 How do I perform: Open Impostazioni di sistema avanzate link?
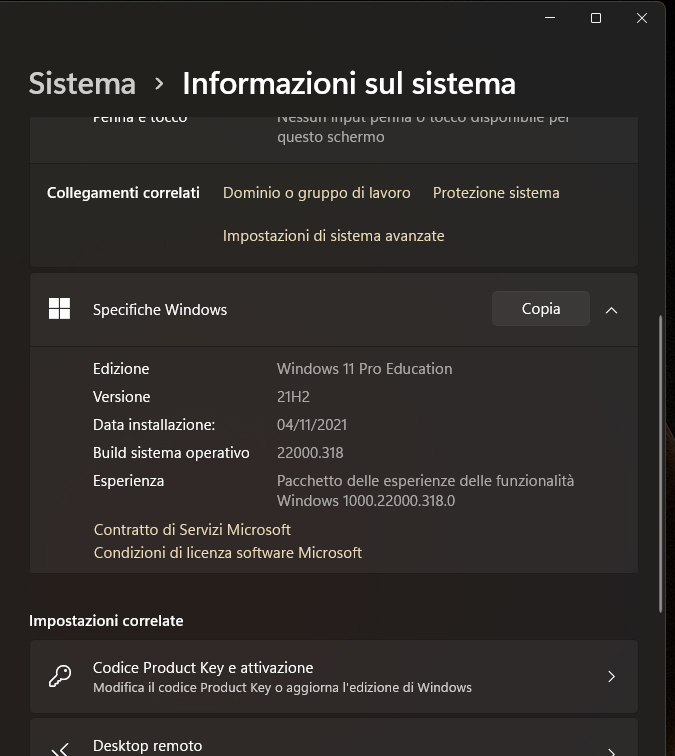click(x=333, y=236)
